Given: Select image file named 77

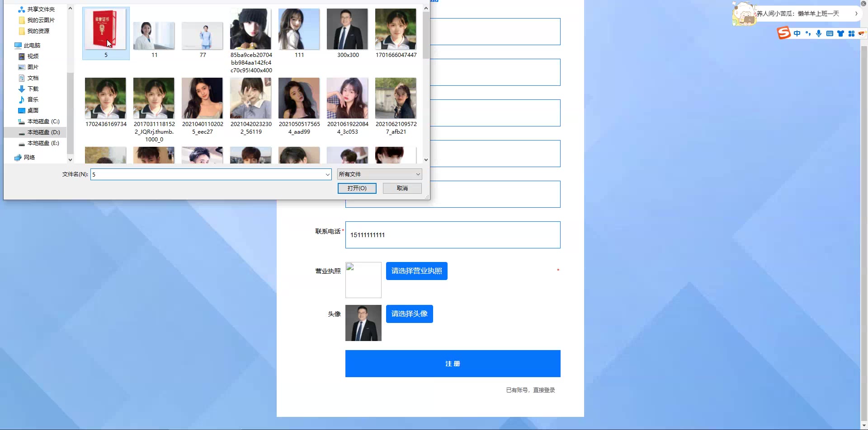Looking at the screenshot, I should 203,40.
